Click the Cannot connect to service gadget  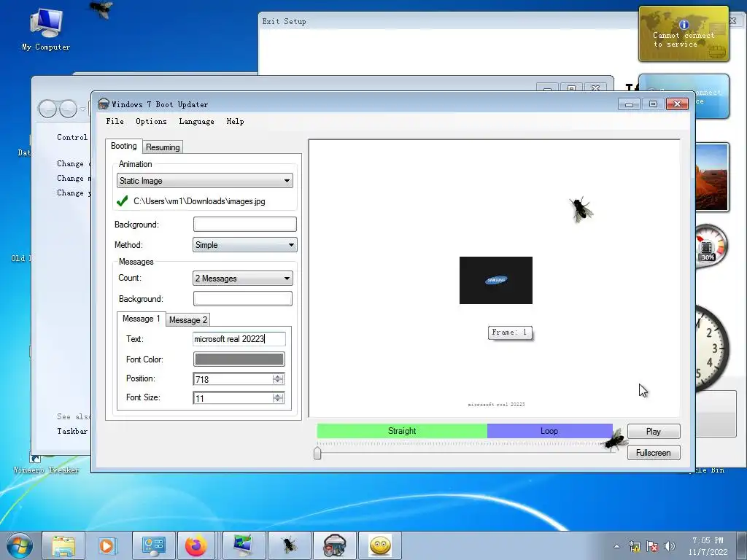tap(684, 34)
